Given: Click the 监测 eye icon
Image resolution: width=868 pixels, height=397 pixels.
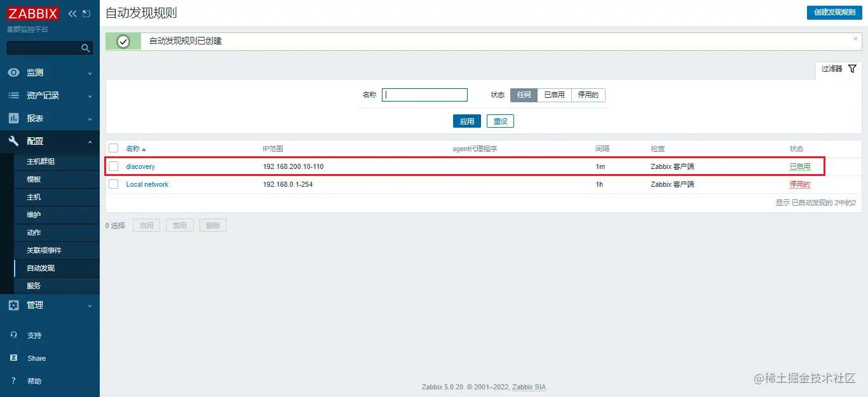Looking at the screenshot, I should coord(13,72).
